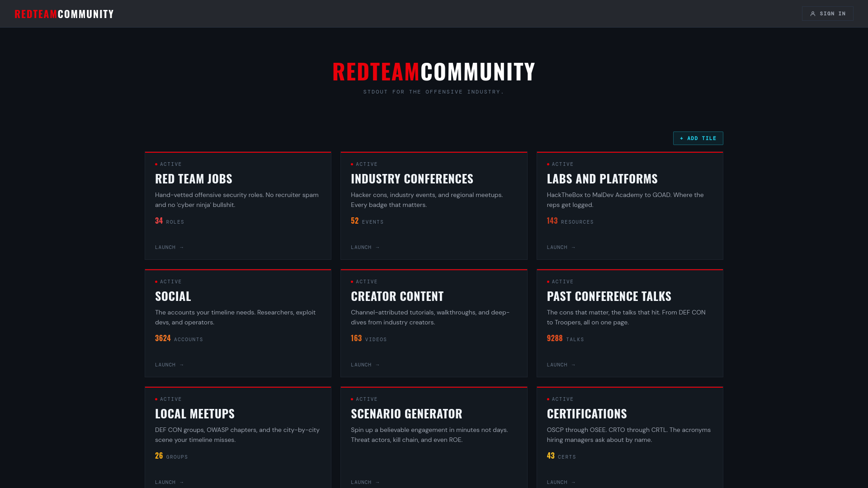Image resolution: width=868 pixels, height=488 pixels.
Task: Click the 'OSCP through OSEE' description
Action: 629,435
